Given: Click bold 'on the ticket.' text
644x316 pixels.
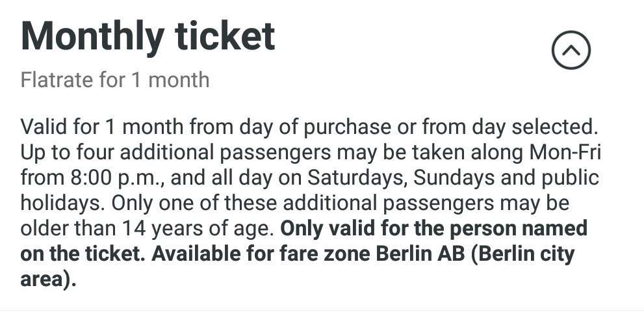Looking at the screenshot, I should tap(83, 254).
